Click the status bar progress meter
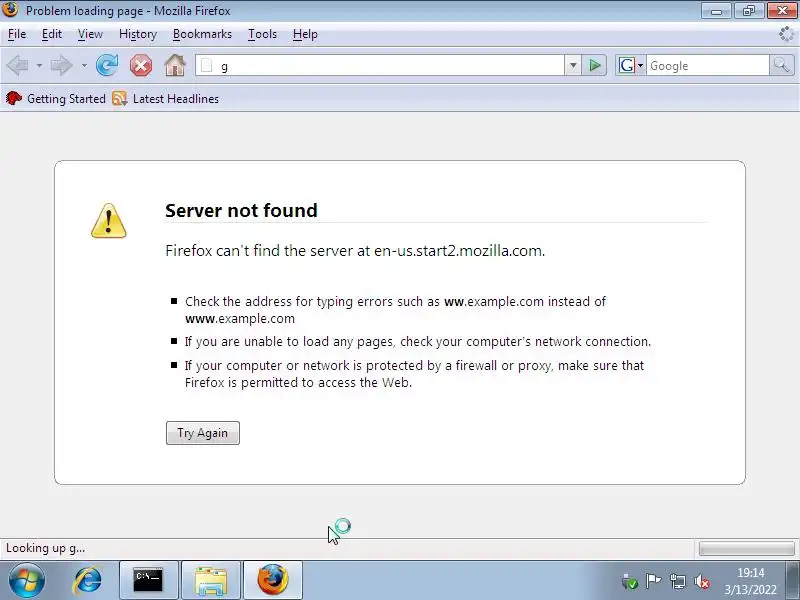The width and height of the screenshot is (800, 600). pyautogui.click(x=746, y=548)
